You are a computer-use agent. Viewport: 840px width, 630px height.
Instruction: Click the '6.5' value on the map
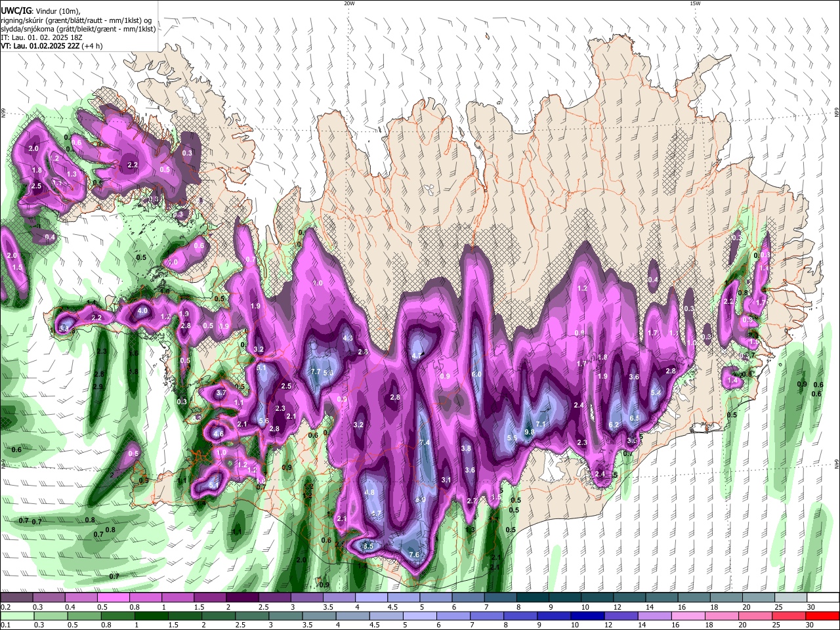click(635, 418)
